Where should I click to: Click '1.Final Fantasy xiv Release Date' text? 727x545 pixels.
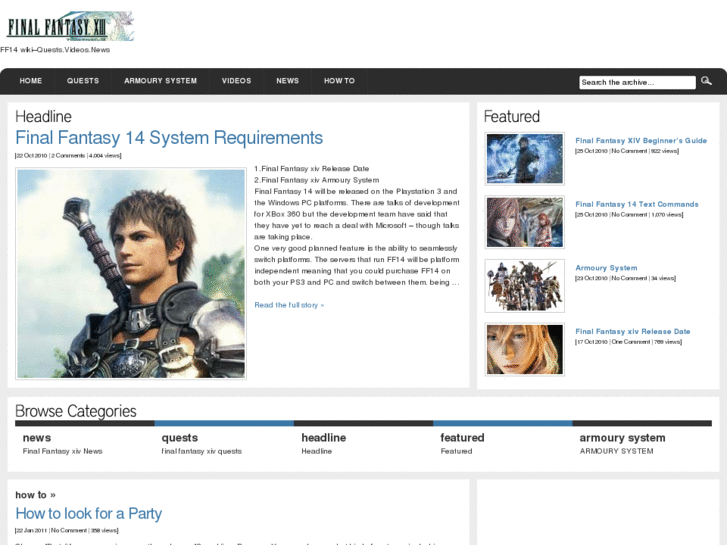point(312,169)
